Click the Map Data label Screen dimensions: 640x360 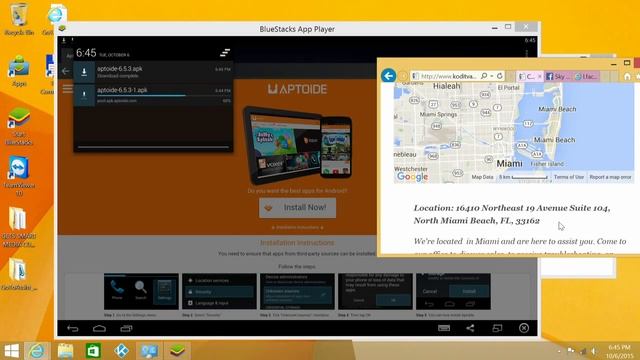coord(482,177)
